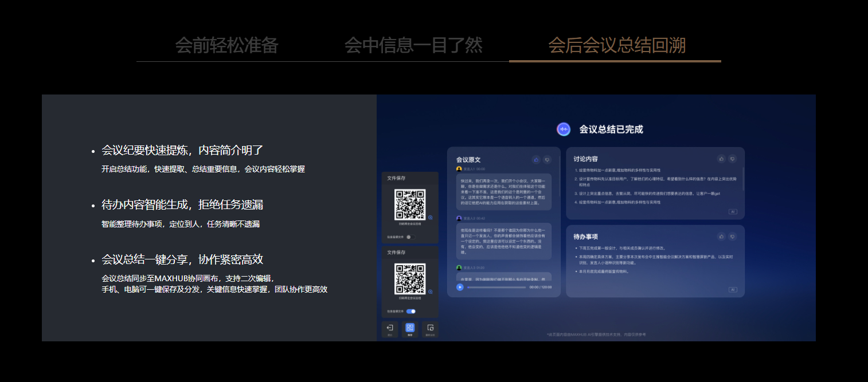
Task: Click the voice waveform logo beside 会议总结已完成
Action: pyautogui.click(x=564, y=129)
